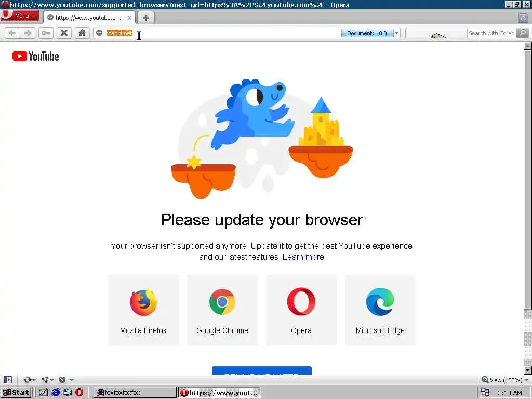
Task: Choose the Mozilla Firefox card
Action: (x=143, y=311)
